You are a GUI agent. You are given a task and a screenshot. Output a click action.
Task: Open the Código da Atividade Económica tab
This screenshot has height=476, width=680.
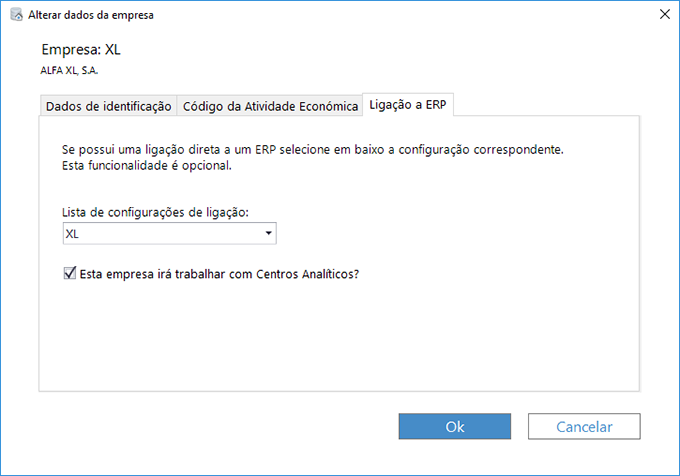click(270, 106)
